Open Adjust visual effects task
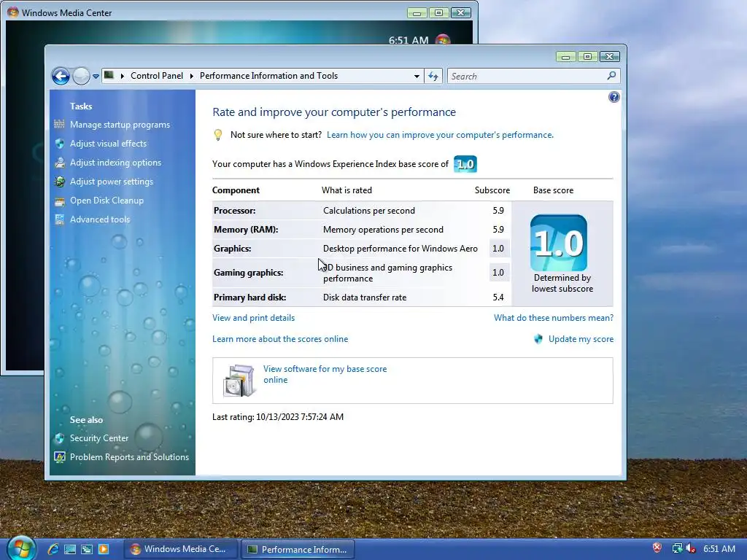The height and width of the screenshot is (560, 747). (108, 144)
